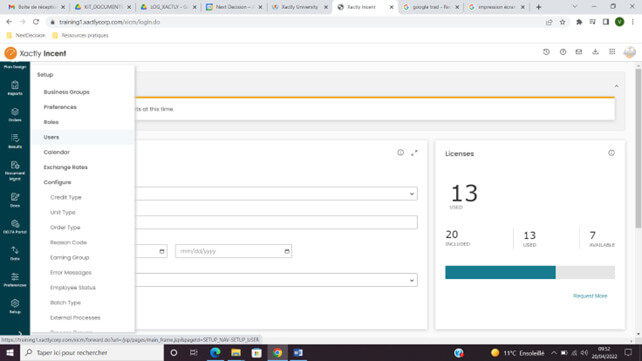
Task: Open the Results sidebar section
Action: tap(15, 141)
